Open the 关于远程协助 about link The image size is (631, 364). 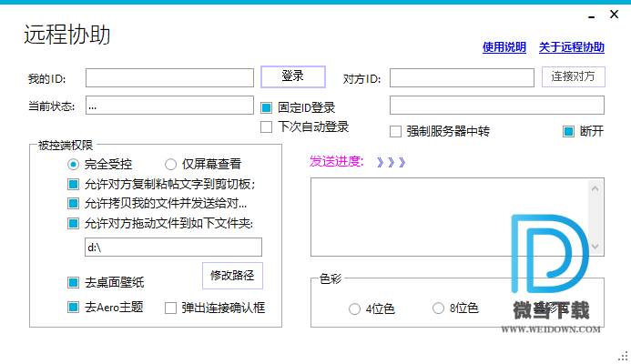[x=571, y=47]
